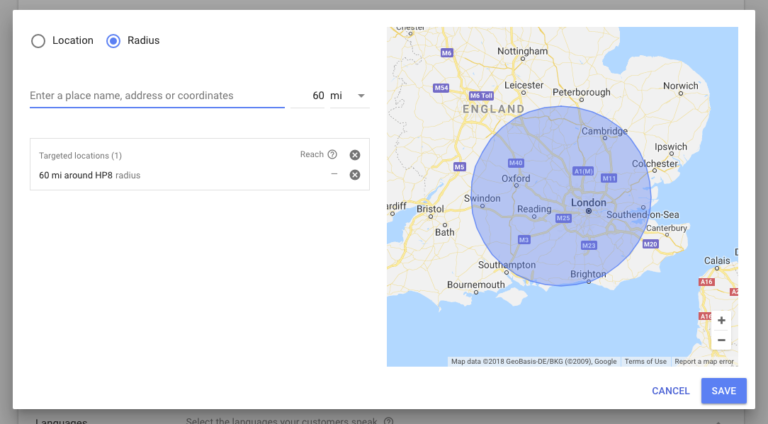The height and width of the screenshot is (424, 768).
Task: Click the M23 motorway marker on the map
Action: point(589,245)
